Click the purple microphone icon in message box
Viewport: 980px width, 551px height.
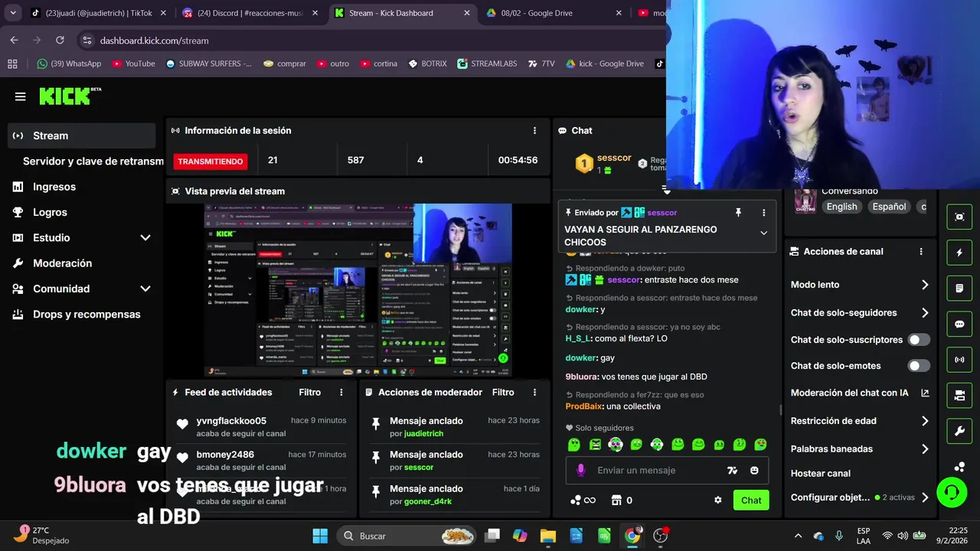[580, 471]
